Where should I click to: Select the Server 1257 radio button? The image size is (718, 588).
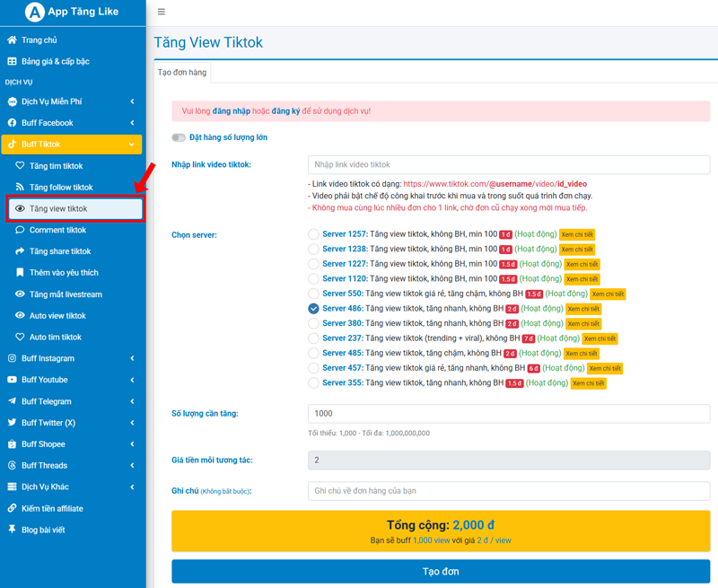313,234
